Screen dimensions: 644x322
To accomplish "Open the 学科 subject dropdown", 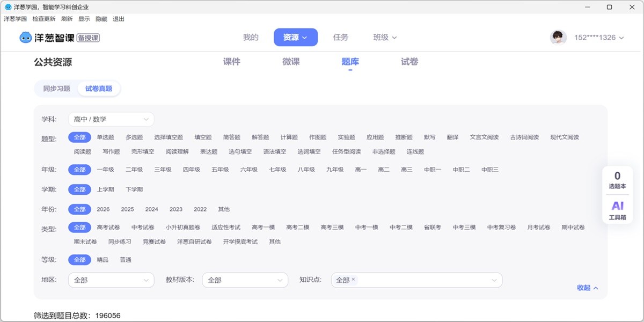I will tap(111, 119).
